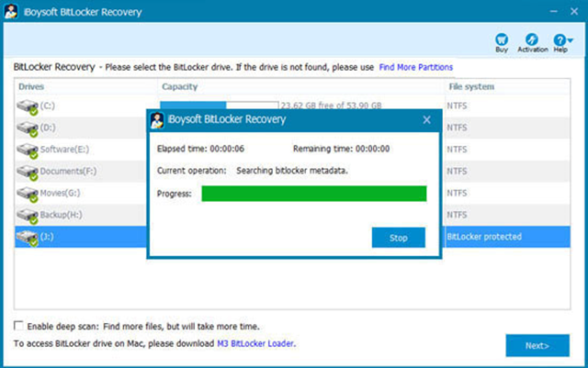Click the BitLocker protected file system cell

click(484, 237)
